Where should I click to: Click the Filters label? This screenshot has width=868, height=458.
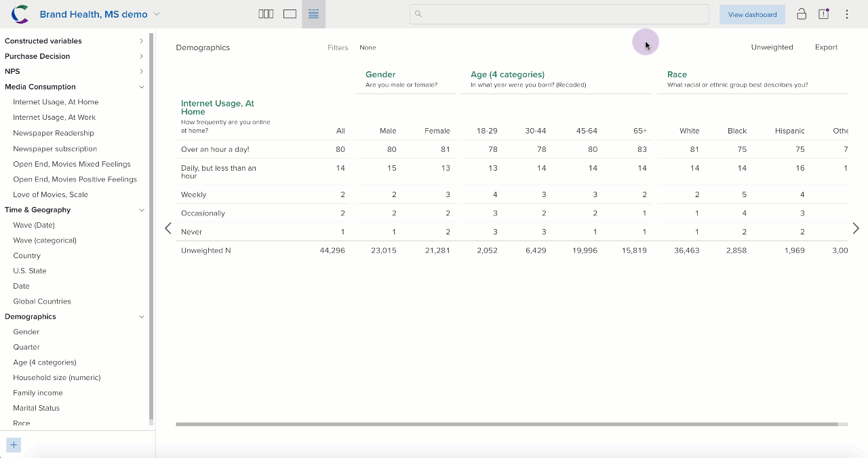[338, 47]
